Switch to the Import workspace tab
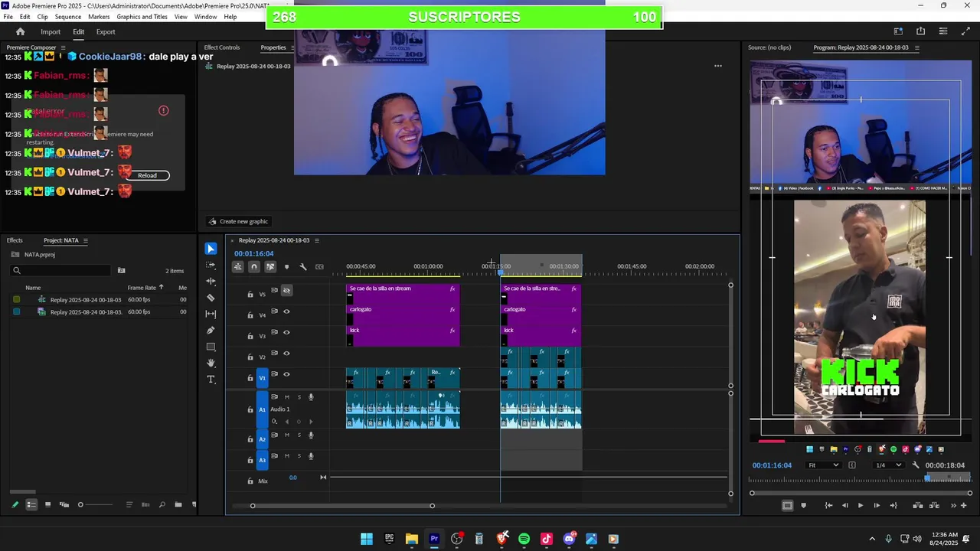Screen dimensions: 980x551 [x=51, y=31]
